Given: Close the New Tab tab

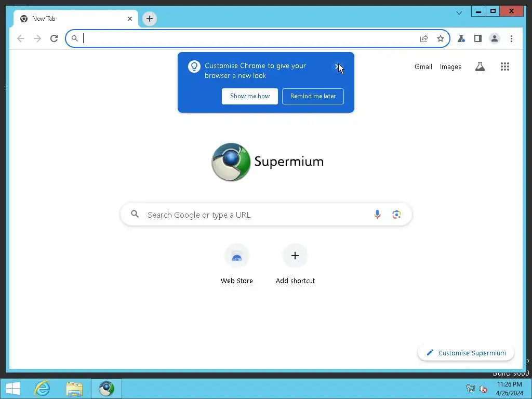Looking at the screenshot, I should click(129, 19).
